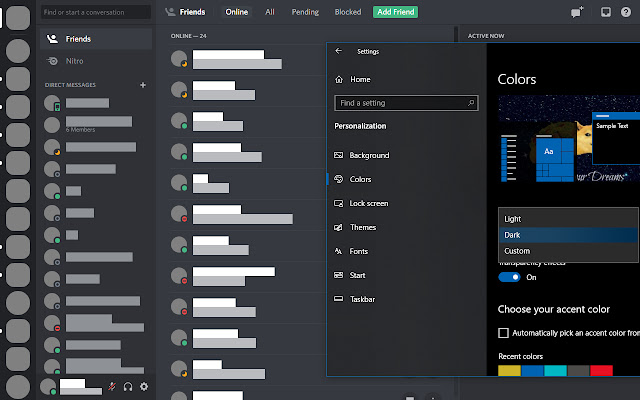
Task: Click the Fonts icon in the Settings sidebar
Action: [338, 251]
